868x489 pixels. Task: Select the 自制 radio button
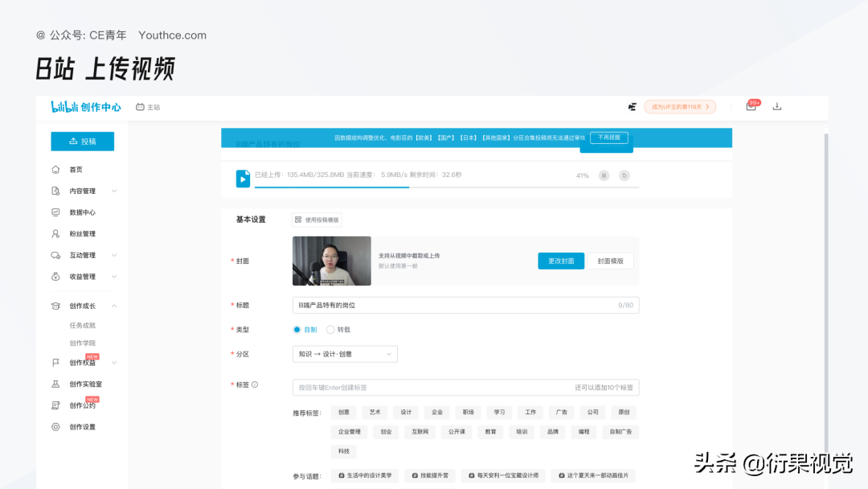coord(297,329)
